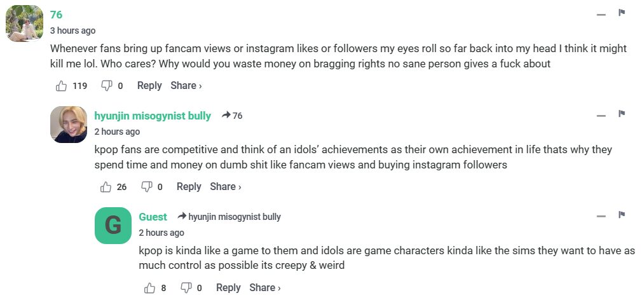Upvote hyunjin misogynist bully's reply
Image resolution: width=644 pixels, height=300 pixels.
pyautogui.click(x=106, y=187)
